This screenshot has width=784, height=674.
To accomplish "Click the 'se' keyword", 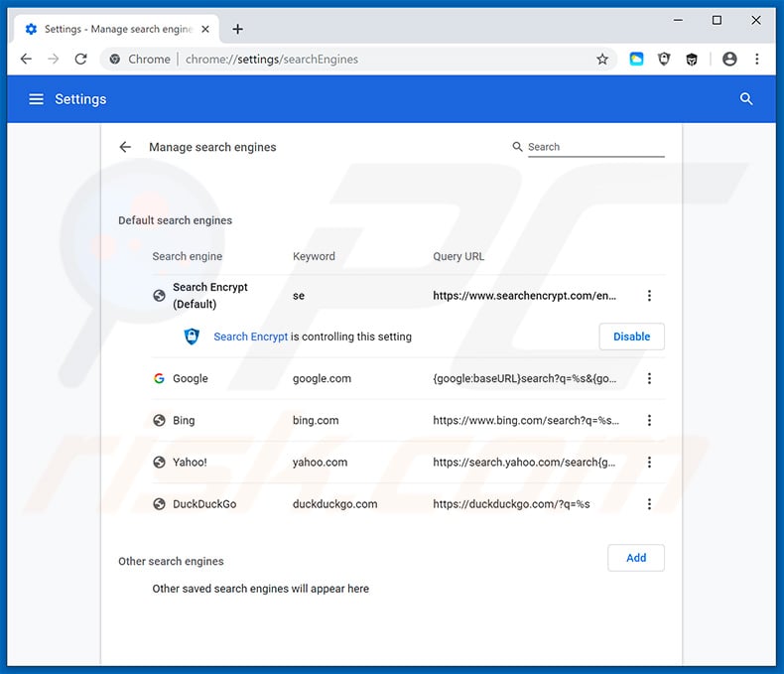I will [x=299, y=296].
